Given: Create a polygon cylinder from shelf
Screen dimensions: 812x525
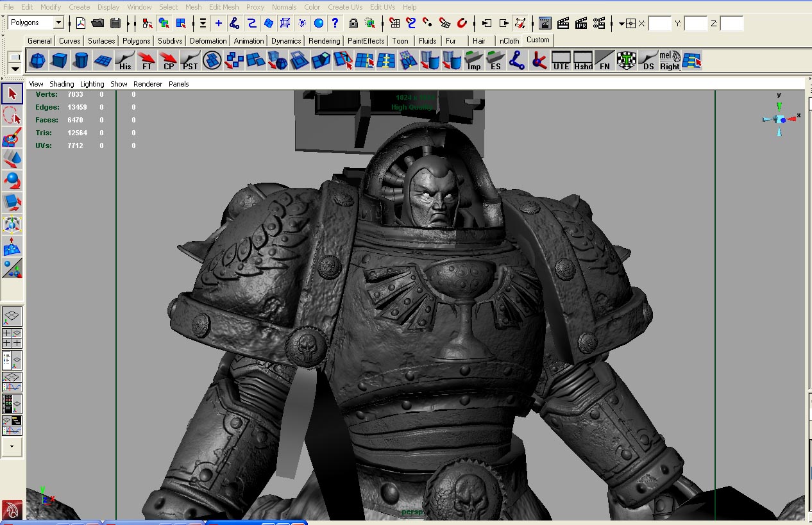Looking at the screenshot, I should [x=81, y=61].
